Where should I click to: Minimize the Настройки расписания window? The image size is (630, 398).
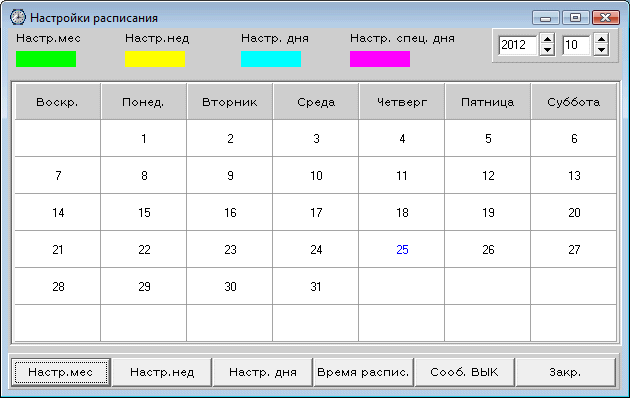click(x=545, y=18)
